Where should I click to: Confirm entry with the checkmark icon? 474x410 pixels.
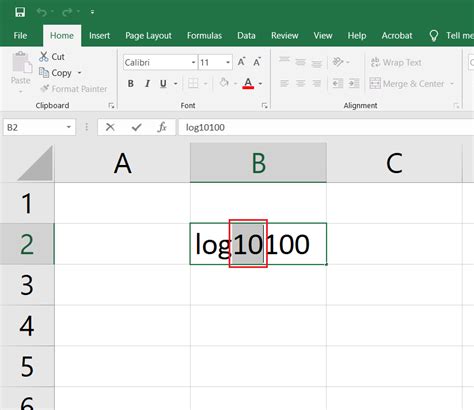click(x=136, y=127)
